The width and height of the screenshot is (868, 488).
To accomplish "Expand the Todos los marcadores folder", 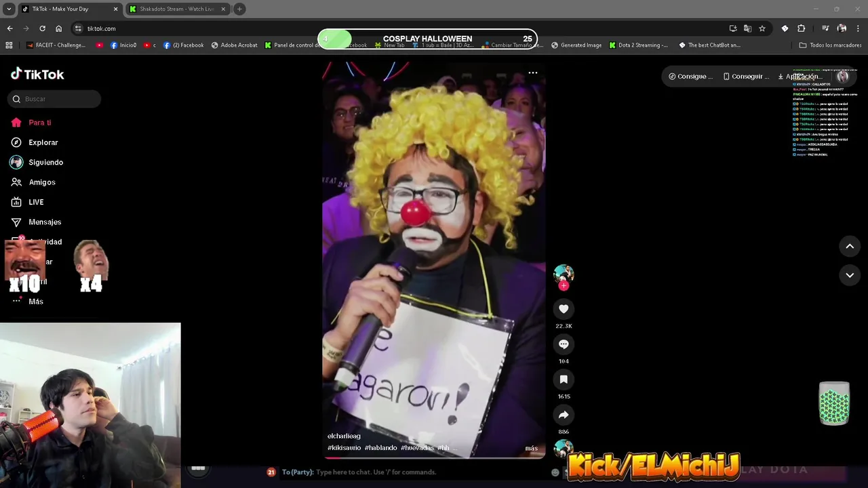I will 830,45.
